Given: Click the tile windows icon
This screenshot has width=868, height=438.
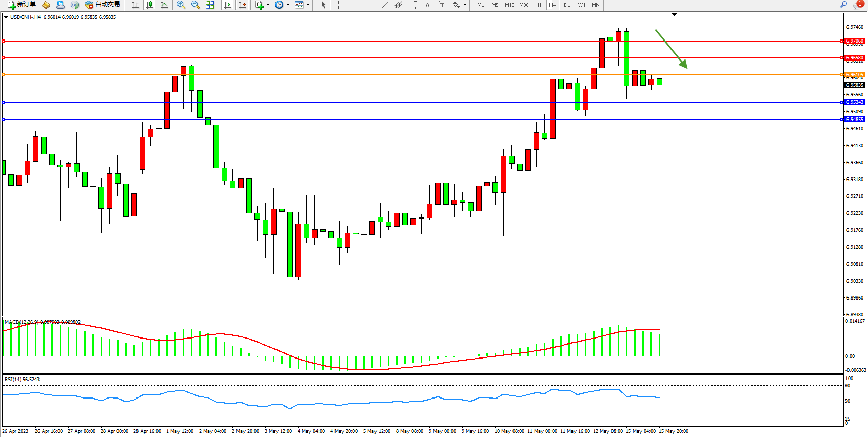Looking at the screenshot, I should pos(210,5).
